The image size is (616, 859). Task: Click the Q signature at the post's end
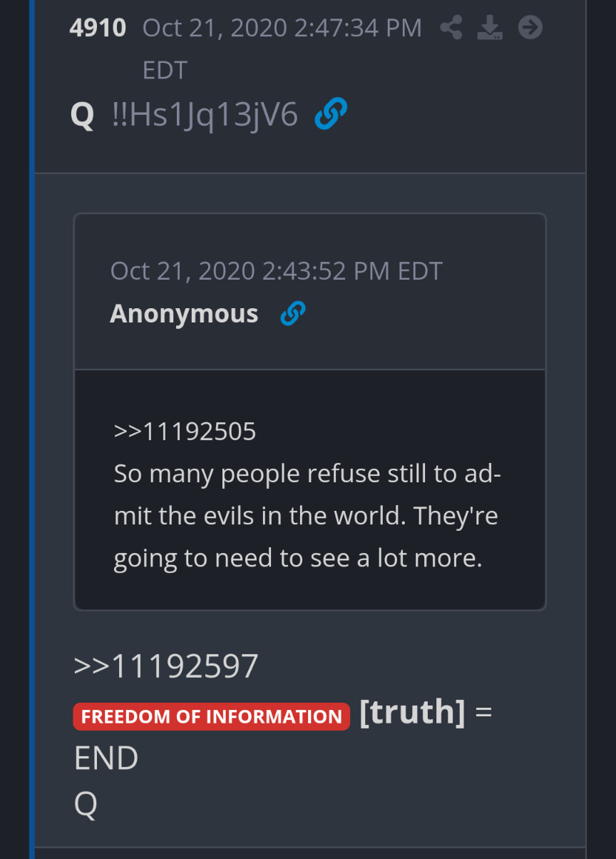click(x=86, y=804)
